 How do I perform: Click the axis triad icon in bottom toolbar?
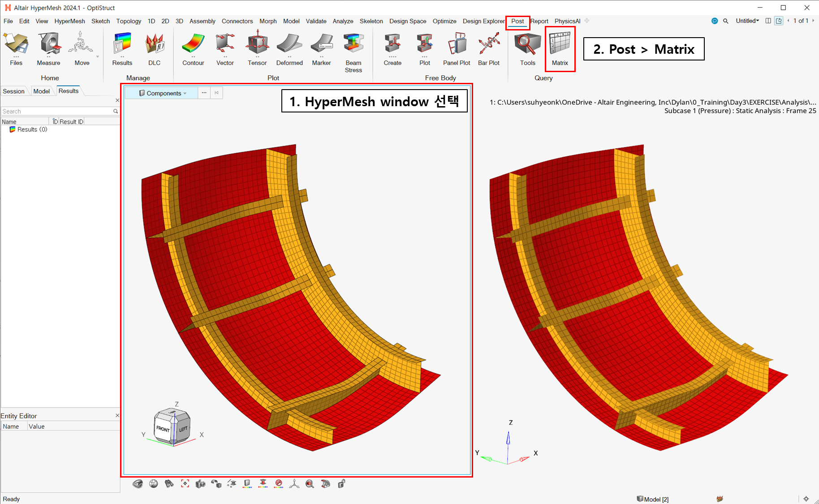pyautogui.click(x=294, y=484)
